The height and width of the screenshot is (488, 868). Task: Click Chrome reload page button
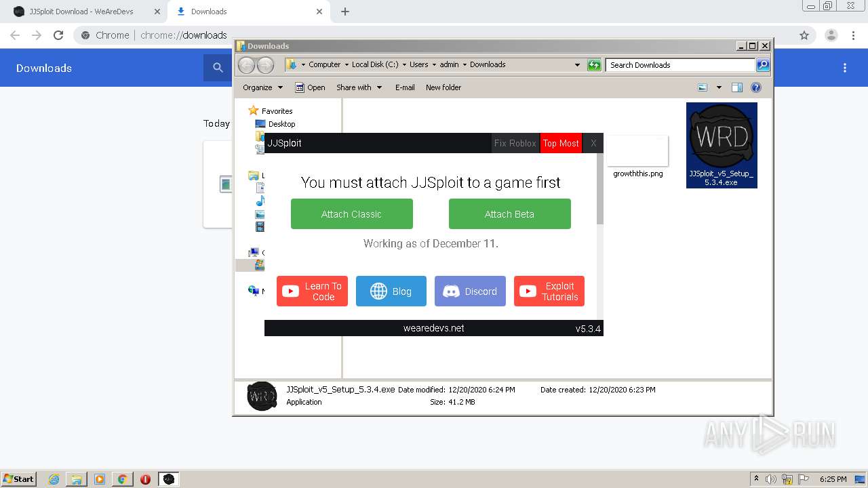[58, 35]
